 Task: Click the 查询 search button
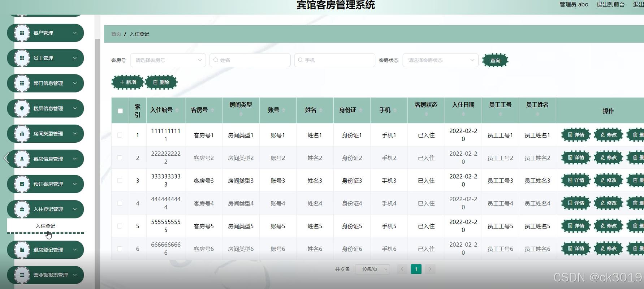[495, 60]
